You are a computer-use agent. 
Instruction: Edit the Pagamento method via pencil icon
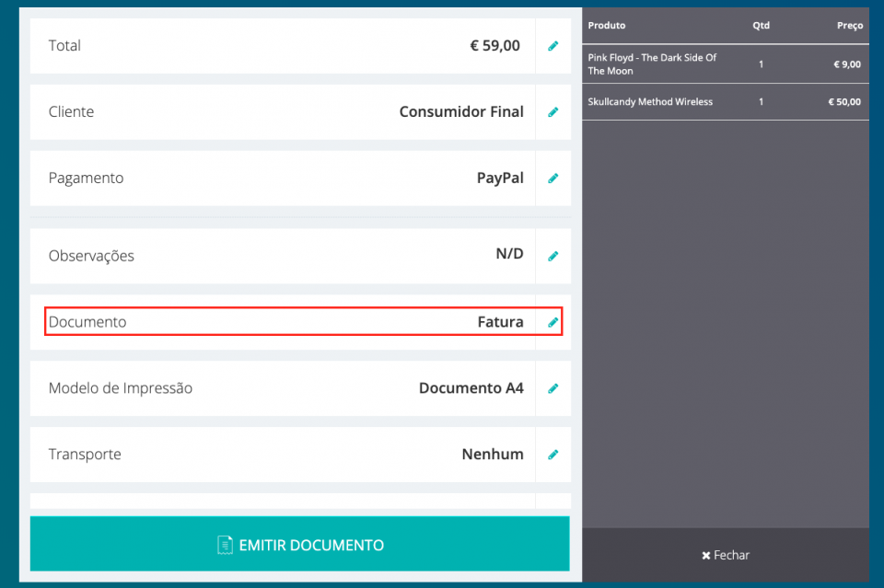pos(552,179)
